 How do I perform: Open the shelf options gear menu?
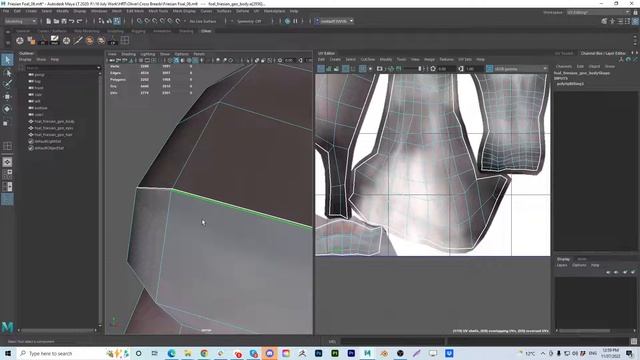tap(7, 42)
